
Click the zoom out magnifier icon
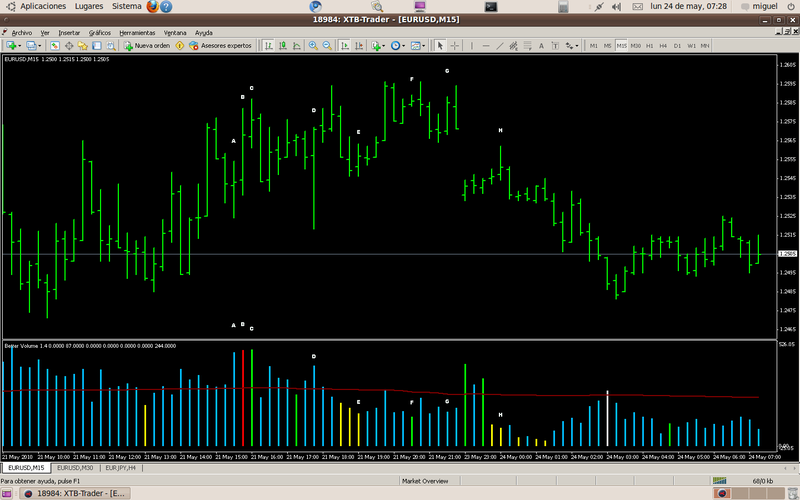(x=327, y=46)
